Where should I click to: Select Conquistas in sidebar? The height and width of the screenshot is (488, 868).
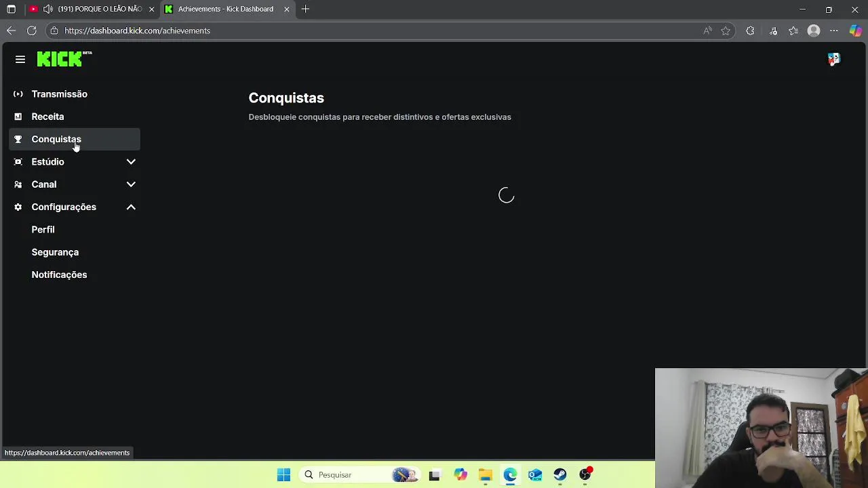[75, 139]
